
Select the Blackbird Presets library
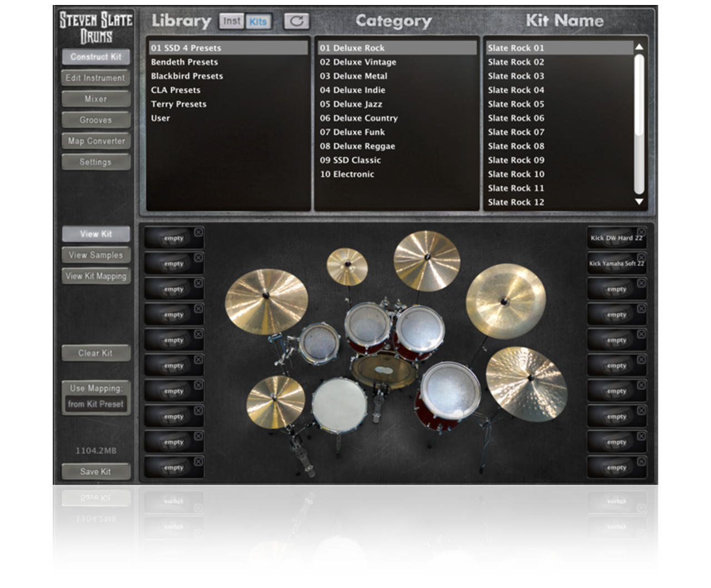click(228, 76)
